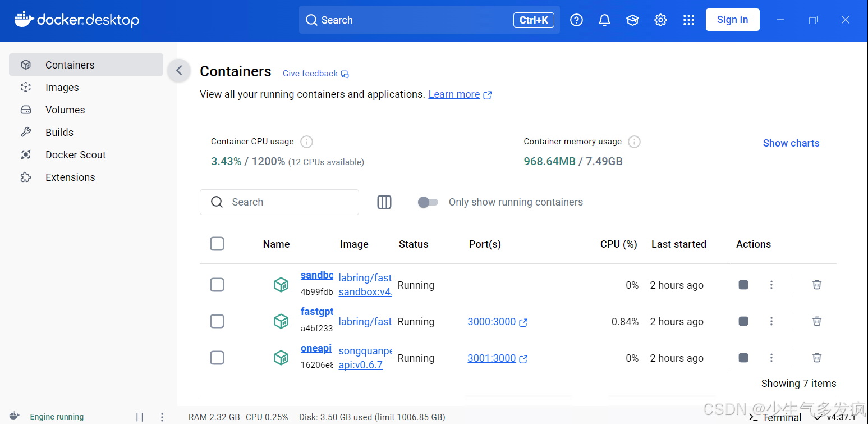
Task: Open engine options three-dot menu
Action: pyautogui.click(x=162, y=417)
